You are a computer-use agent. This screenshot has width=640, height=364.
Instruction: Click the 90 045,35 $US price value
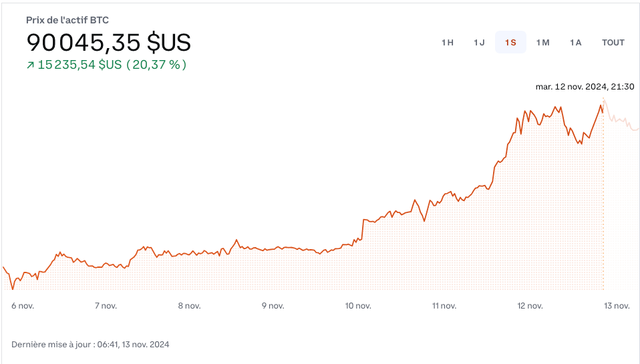coord(108,43)
